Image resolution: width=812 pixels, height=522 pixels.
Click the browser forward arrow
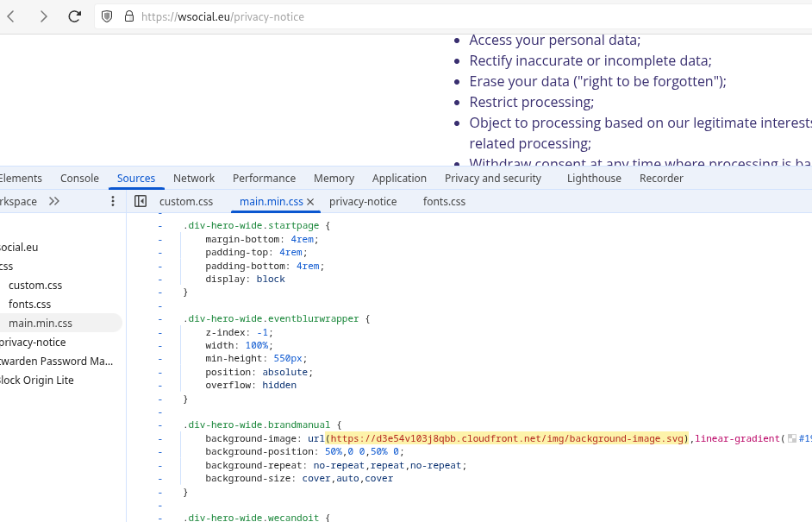click(43, 16)
